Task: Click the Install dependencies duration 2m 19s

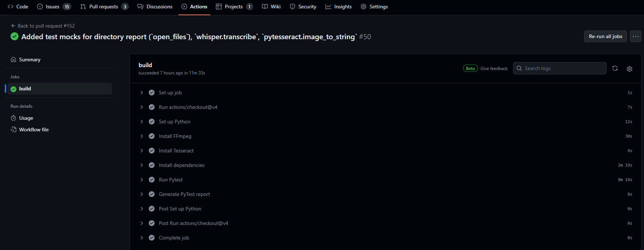Action: tap(625, 165)
